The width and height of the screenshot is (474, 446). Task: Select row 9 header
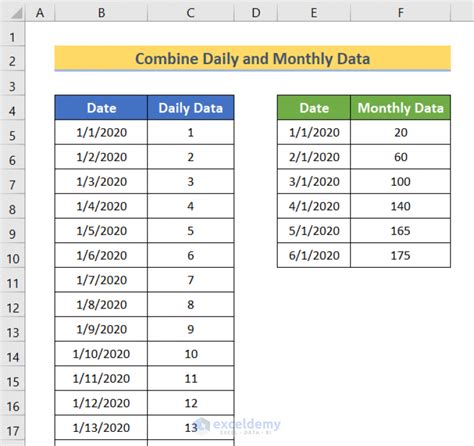tap(12, 231)
